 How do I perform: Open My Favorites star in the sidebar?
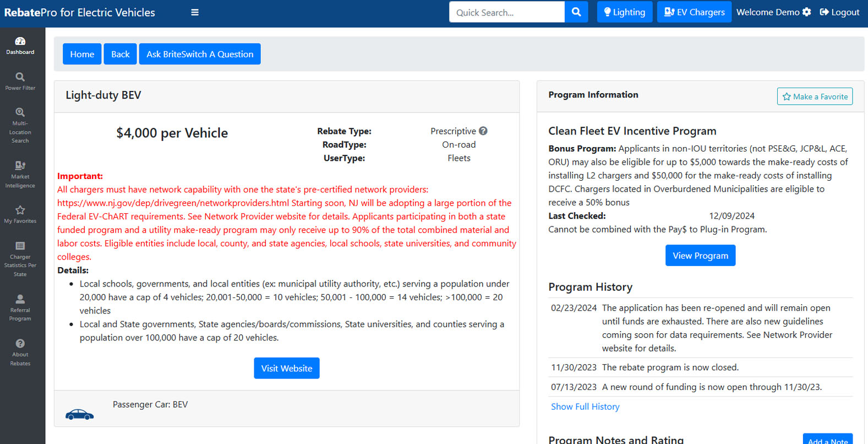pos(20,214)
